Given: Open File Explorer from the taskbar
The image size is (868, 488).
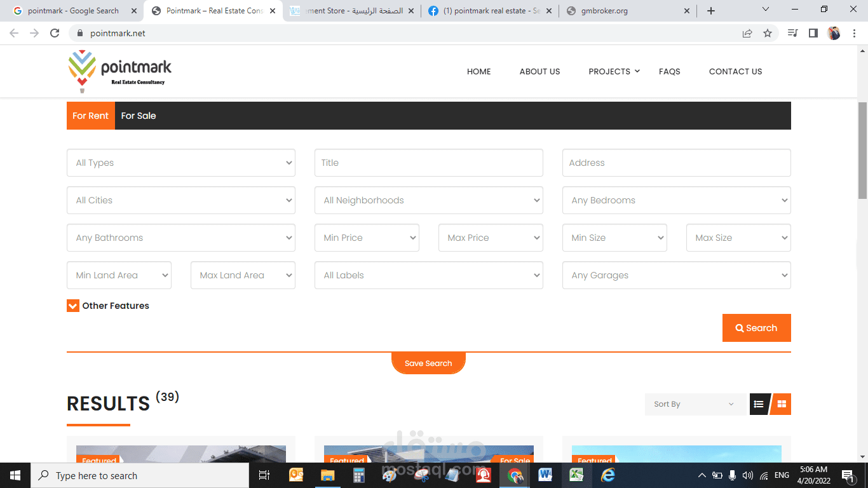Looking at the screenshot, I should [x=327, y=475].
